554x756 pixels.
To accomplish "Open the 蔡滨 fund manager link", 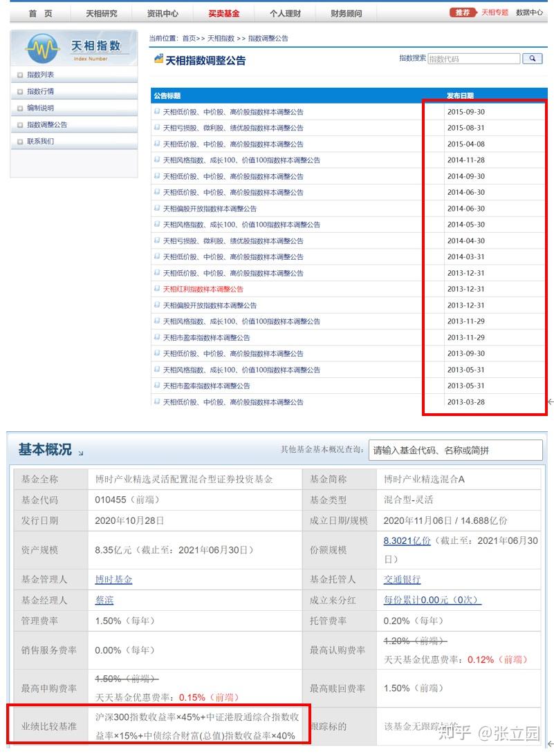I will (104, 601).
